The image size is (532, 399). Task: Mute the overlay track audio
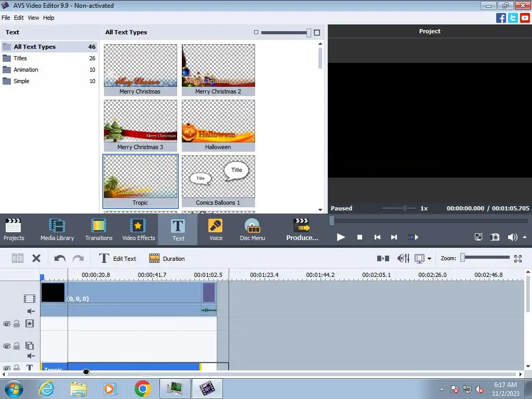[x=31, y=355]
